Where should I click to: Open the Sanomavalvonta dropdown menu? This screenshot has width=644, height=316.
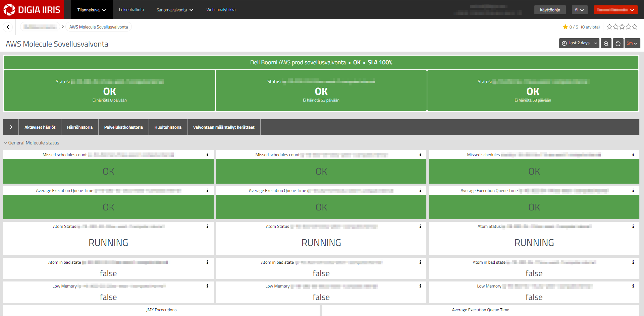coord(175,10)
